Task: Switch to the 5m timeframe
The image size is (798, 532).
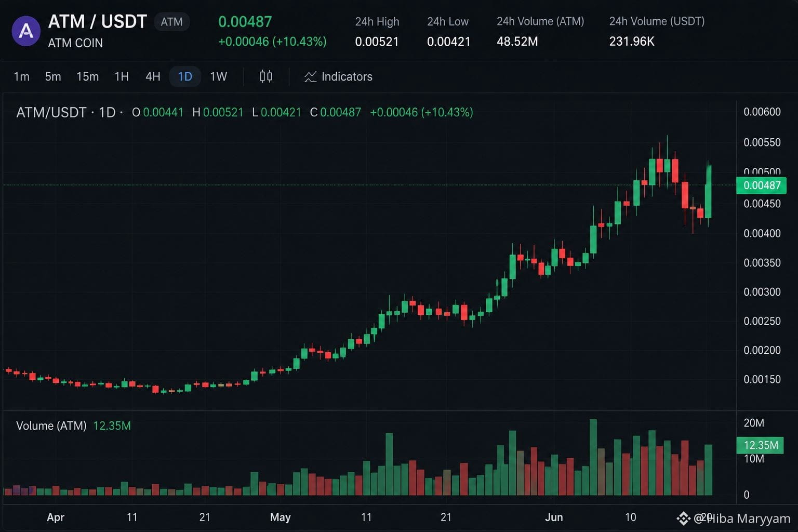Action: (53, 77)
